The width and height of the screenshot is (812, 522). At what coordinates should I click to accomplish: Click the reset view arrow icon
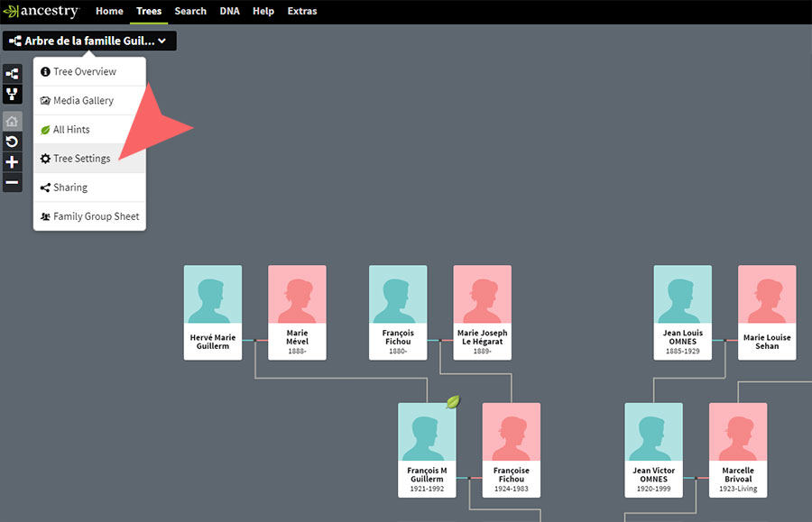[x=12, y=142]
